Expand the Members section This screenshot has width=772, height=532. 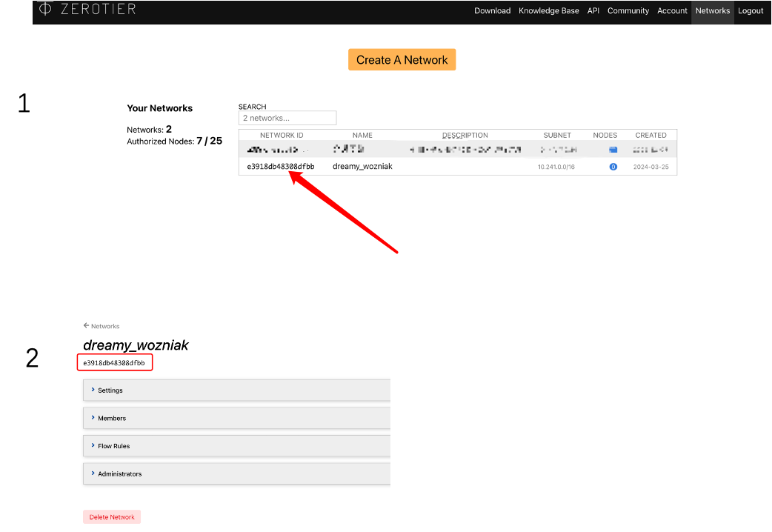[x=236, y=418]
